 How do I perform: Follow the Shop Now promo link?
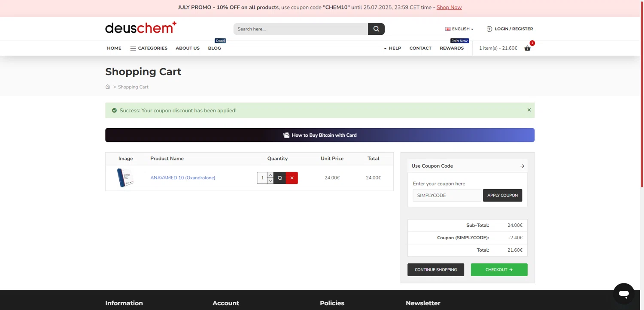click(x=449, y=7)
